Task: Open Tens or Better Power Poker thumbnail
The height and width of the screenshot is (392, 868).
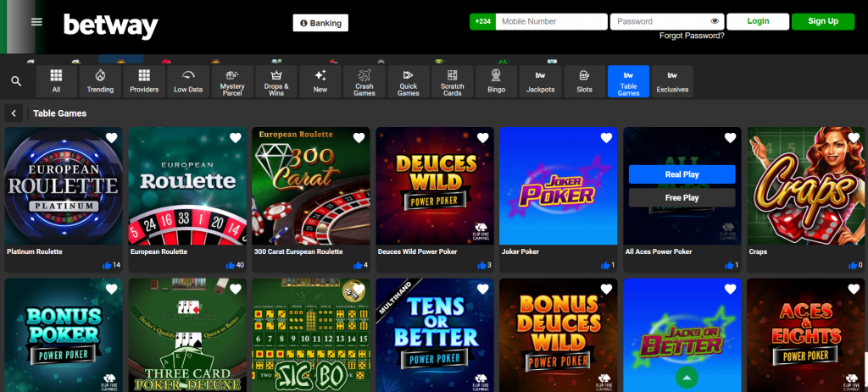Action: [435, 335]
